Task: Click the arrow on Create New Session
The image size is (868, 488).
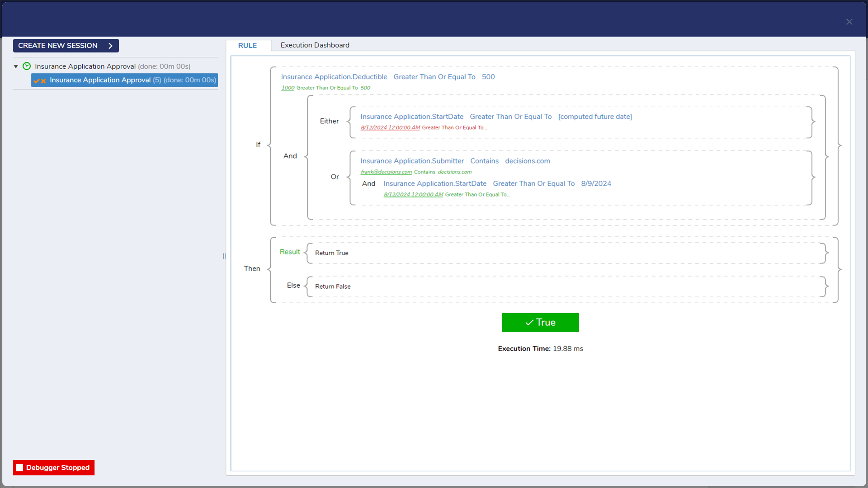Action: point(110,46)
